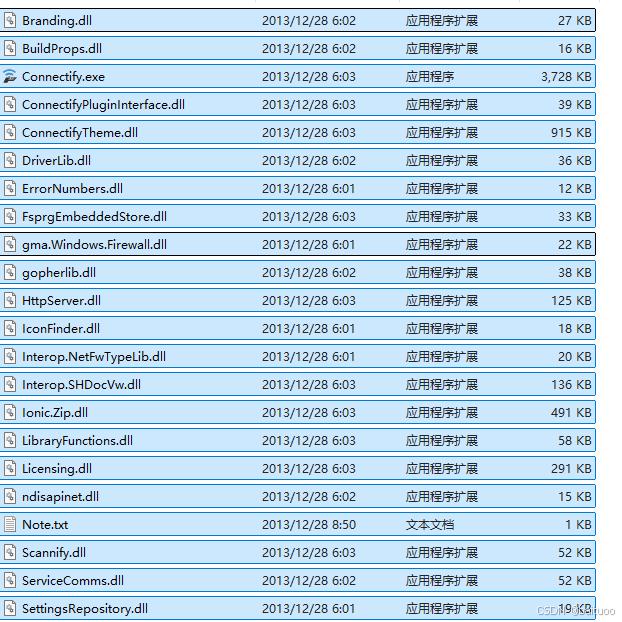Image resolution: width=622 pixels, height=622 pixels.
Task: Click the 915 KB size of ConnectifyTheme.dll
Action: point(571,132)
